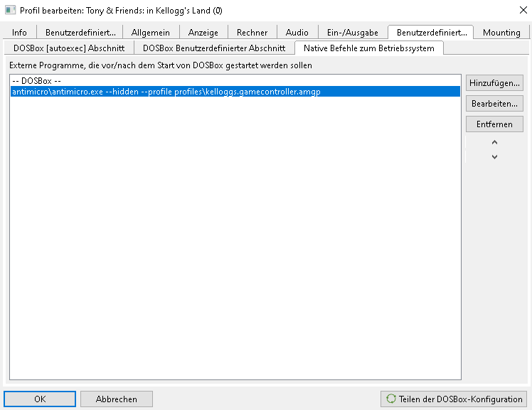Select the Ein-/Ausgabe tab
Screen dimensions: 532x410
click(352, 33)
